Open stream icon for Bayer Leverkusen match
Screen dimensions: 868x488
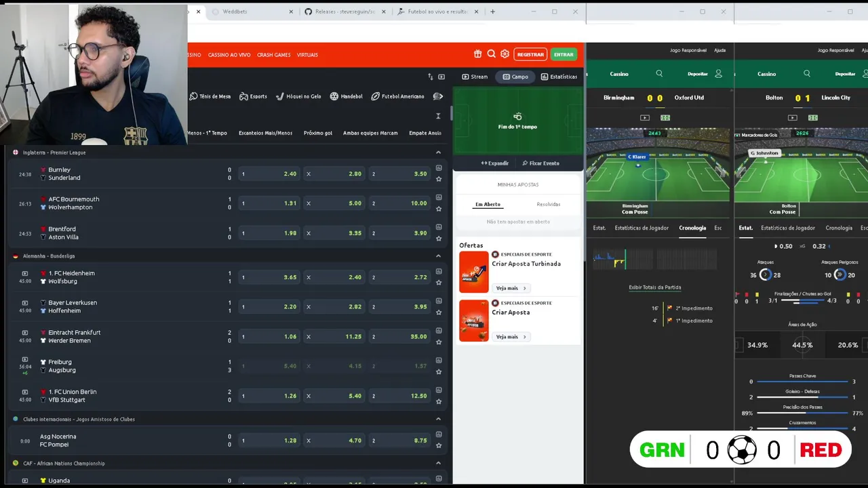pos(25,303)
